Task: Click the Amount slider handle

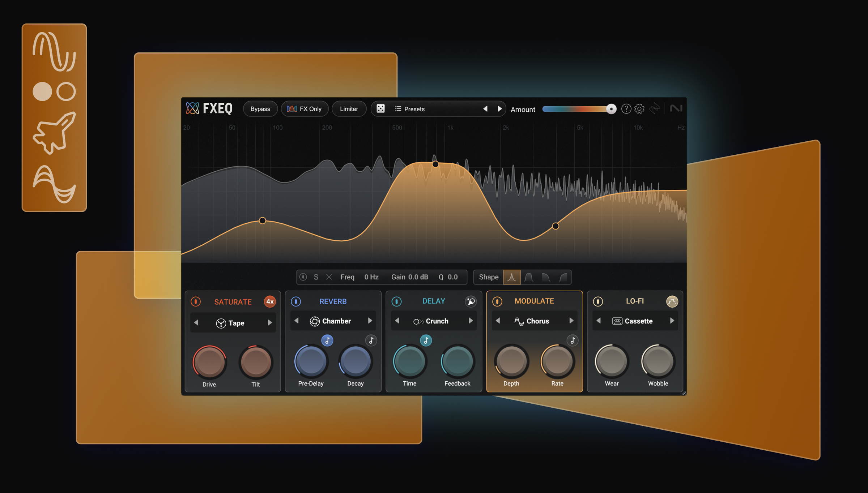Action: (611, 109)
